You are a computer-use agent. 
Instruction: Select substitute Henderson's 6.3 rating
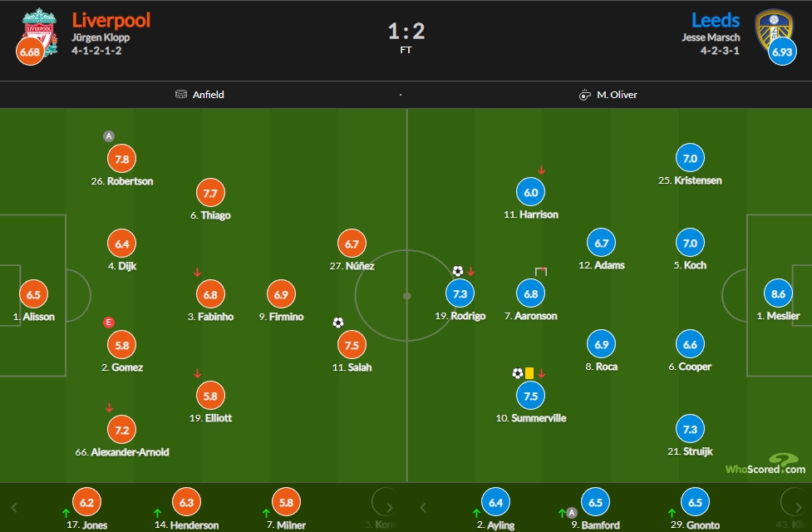[186, 502]
